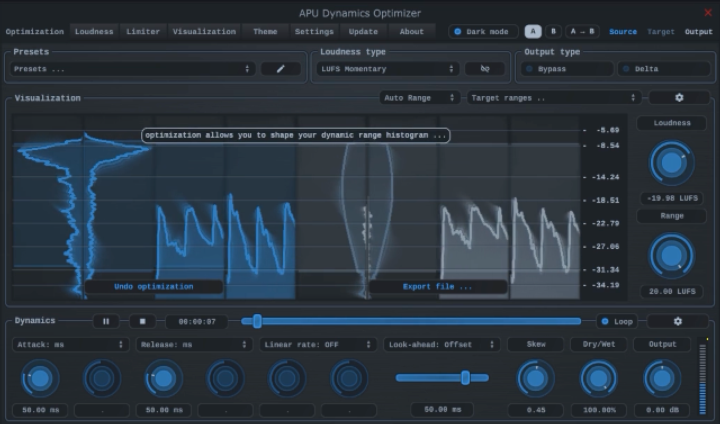This screenshot has height=424, width=720.
Task: Switch to the Loudness tab
Action: click(94, 32)
